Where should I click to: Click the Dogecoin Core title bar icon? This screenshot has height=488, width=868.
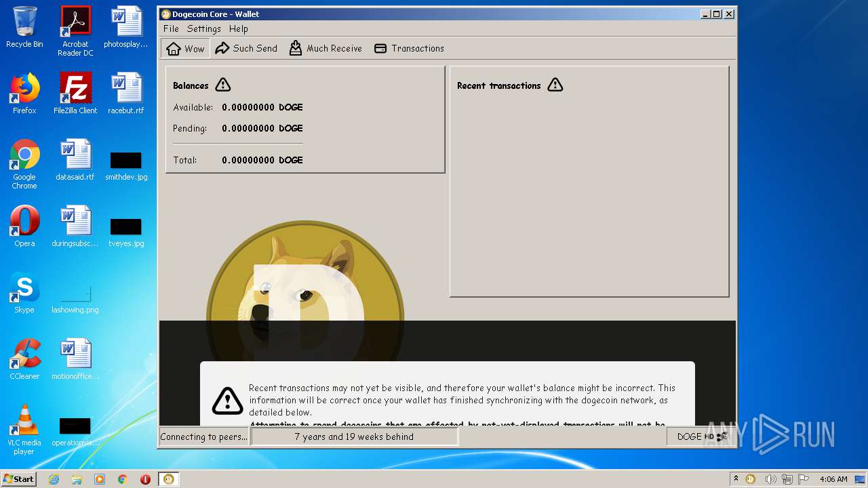tap(165, 14)
